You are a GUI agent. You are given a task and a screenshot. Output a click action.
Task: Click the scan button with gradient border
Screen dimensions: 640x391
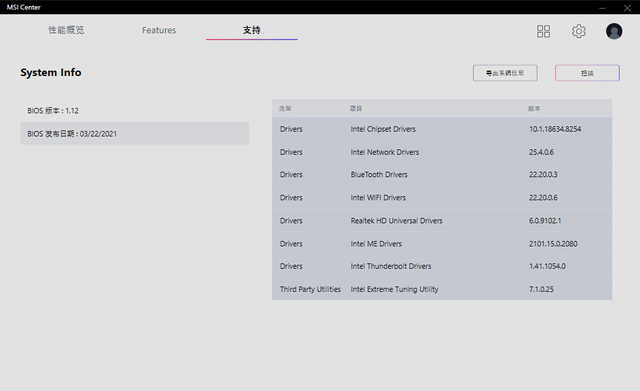(x=587, y=73)
